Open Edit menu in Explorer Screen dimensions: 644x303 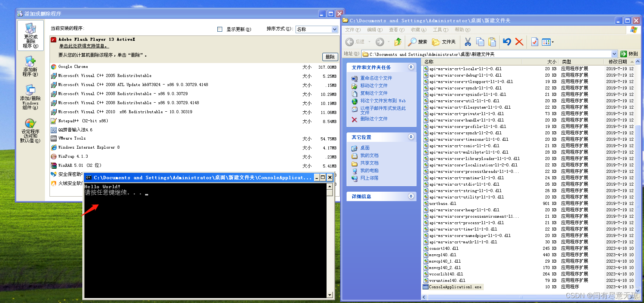(x=375, y=30)
